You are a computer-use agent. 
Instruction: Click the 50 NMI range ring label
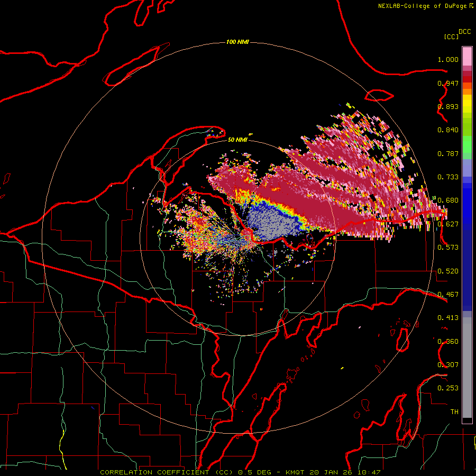(237, 140)
